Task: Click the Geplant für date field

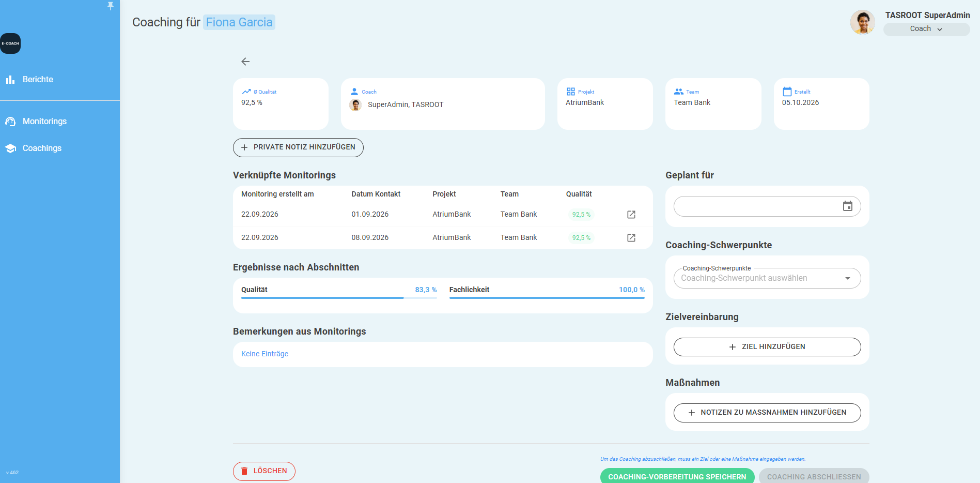Action: click(x=767, y=206)
